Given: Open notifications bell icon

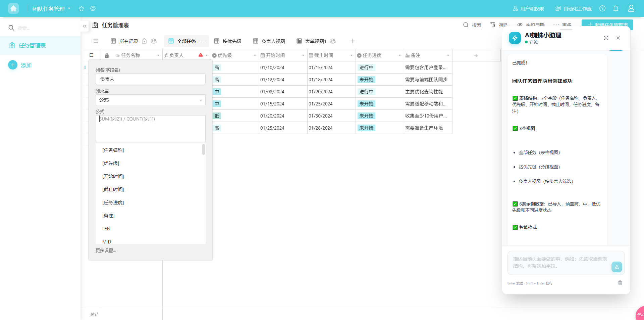Looking at the screenshot, I should (x=616, y=8).
